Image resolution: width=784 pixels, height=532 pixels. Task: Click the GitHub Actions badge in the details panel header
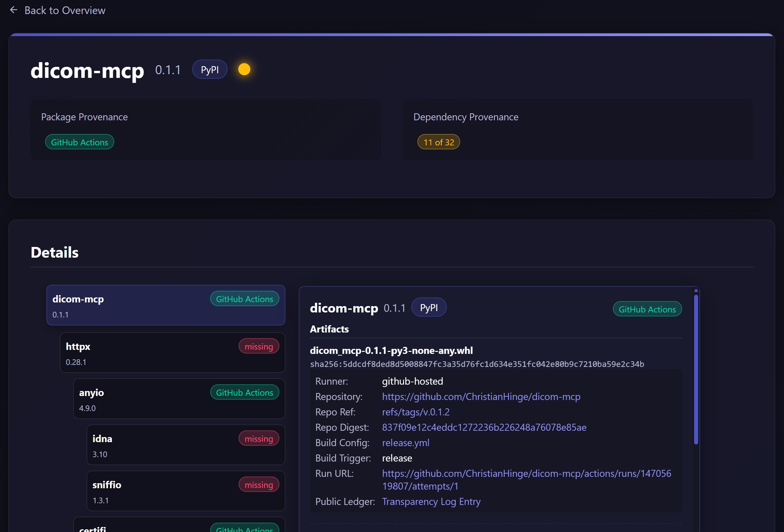coord(647,309)
